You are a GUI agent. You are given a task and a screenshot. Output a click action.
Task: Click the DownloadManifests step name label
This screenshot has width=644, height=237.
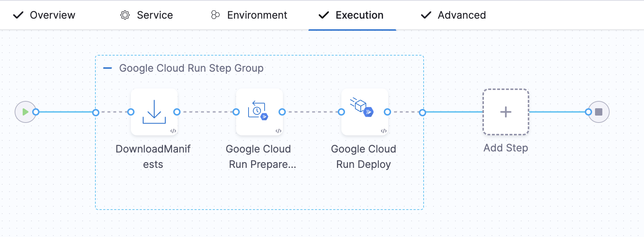pyautogui.click(x=153, y=157)
